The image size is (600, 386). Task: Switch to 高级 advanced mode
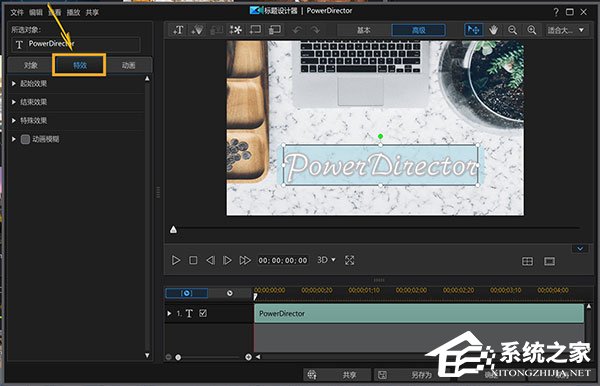pos(419,30)
